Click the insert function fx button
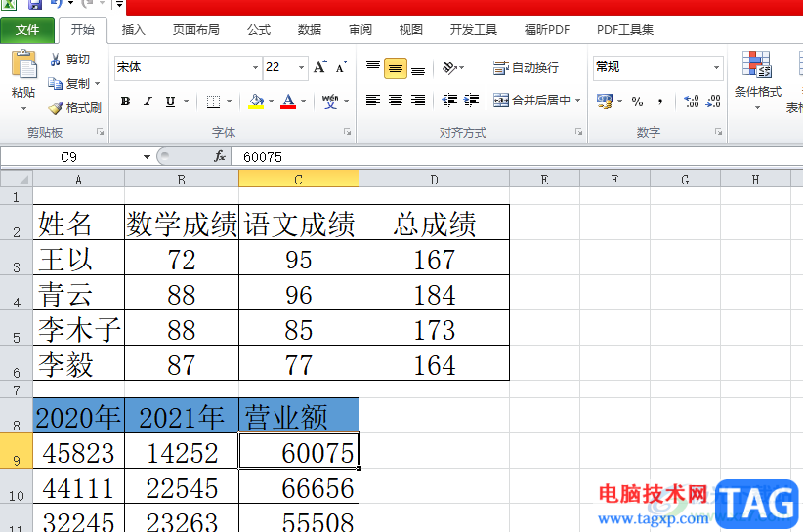This screenshot has height=532, width=803. pyautogui.click(x=220, y=156)
